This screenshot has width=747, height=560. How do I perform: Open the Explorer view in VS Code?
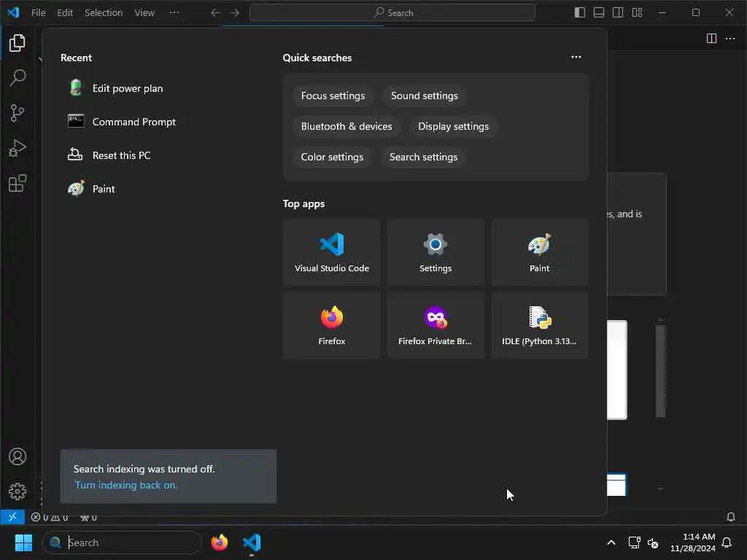pyautogui.click(x=18, y=43)
